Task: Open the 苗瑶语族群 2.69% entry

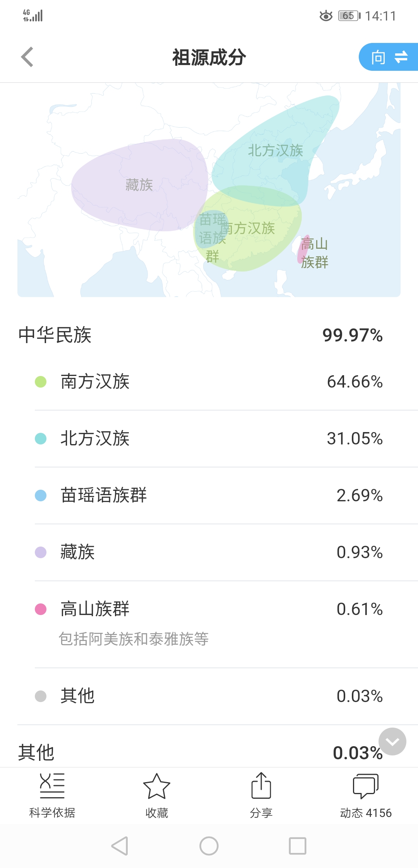Action: click(209, 496)
